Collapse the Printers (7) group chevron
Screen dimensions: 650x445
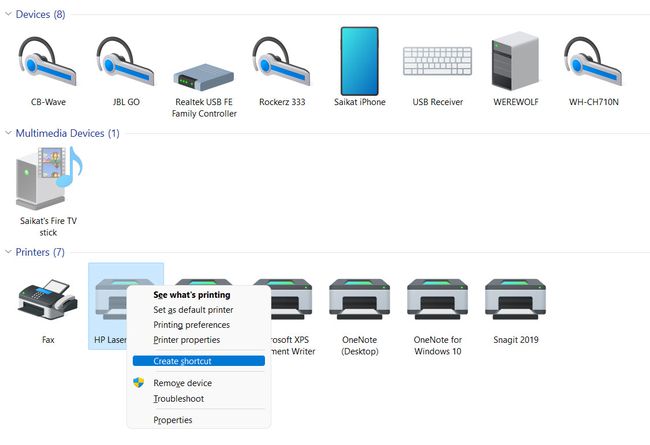(8, 252)
